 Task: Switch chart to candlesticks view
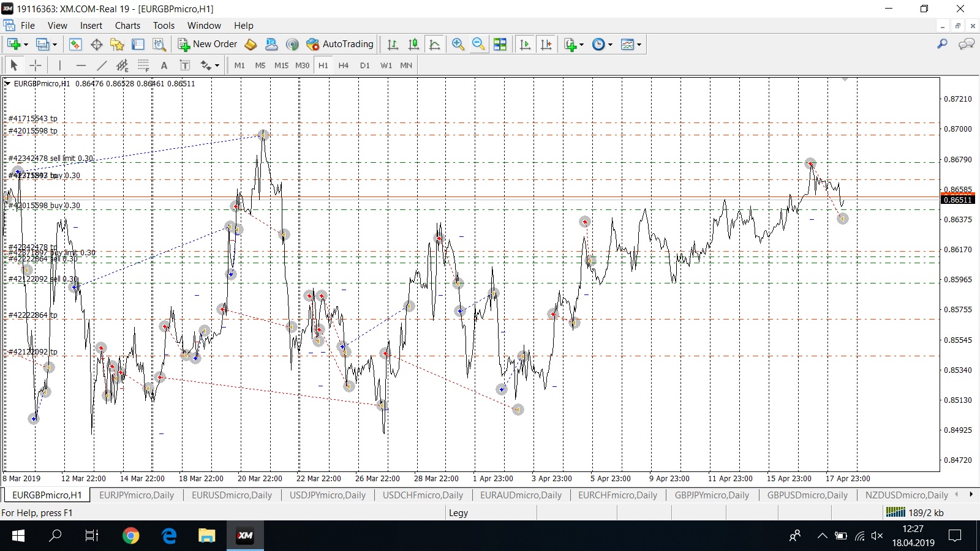[x=414, y=44]
